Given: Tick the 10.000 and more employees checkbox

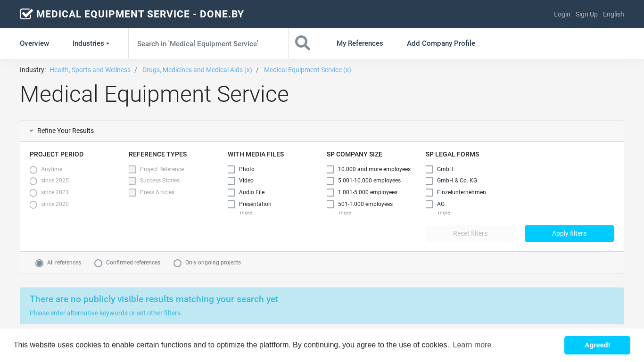Looking at the screenshot, I should 330,169.
